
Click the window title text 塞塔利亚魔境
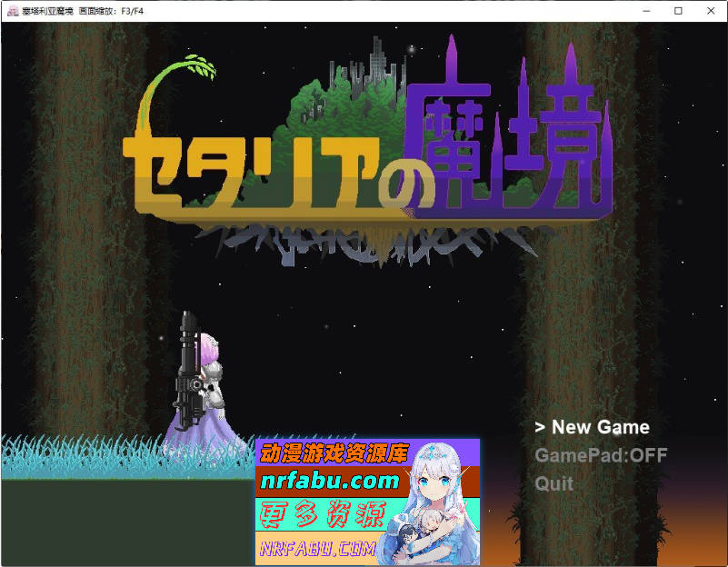pos(48,11)
